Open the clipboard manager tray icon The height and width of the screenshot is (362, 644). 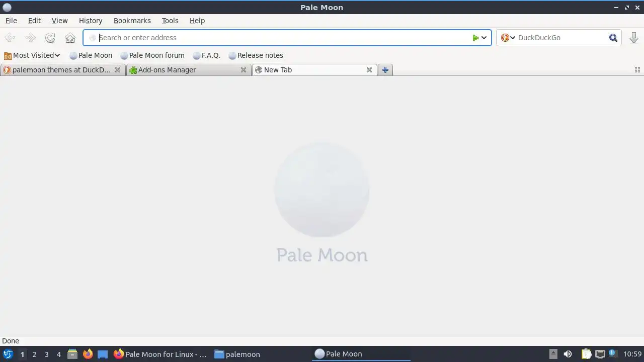[x=586, y=354]
